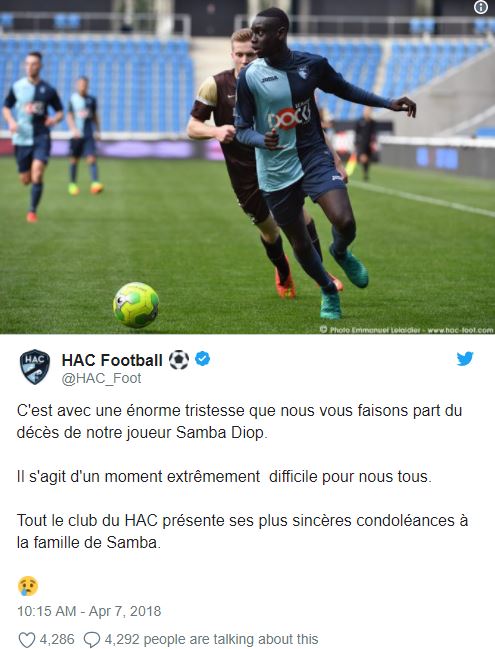Screen dimensions: 495x649
Task: Click the HAC club crest avatar
Action: (x=35, y=367)
